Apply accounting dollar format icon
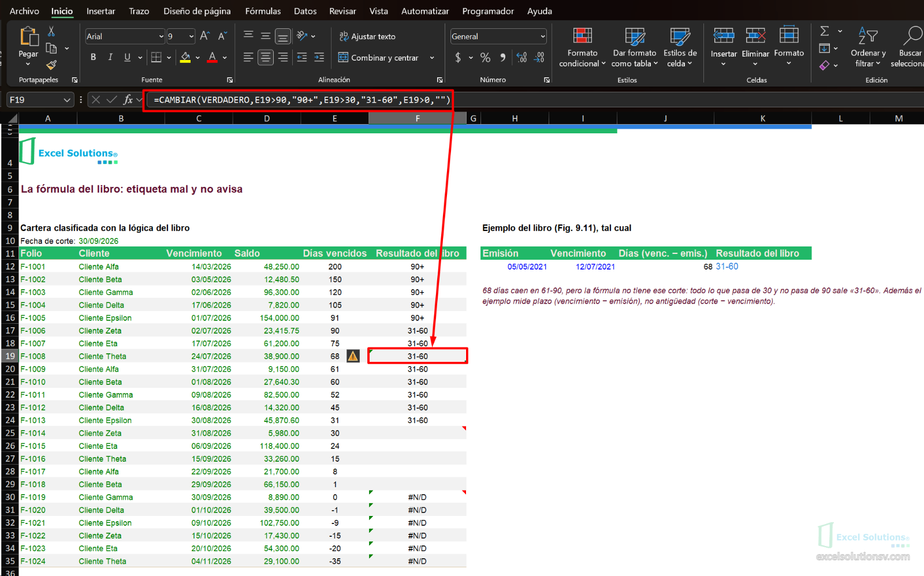The width and height of the screenshot is (924, 576). (x=458, y=57)
